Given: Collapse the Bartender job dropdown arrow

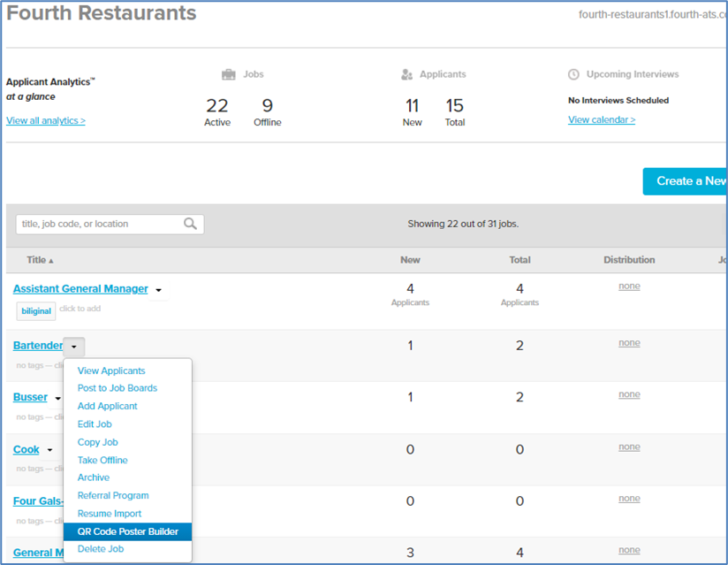Looking at the screenshot, I should pyautogui.click(x=74, y=347).
